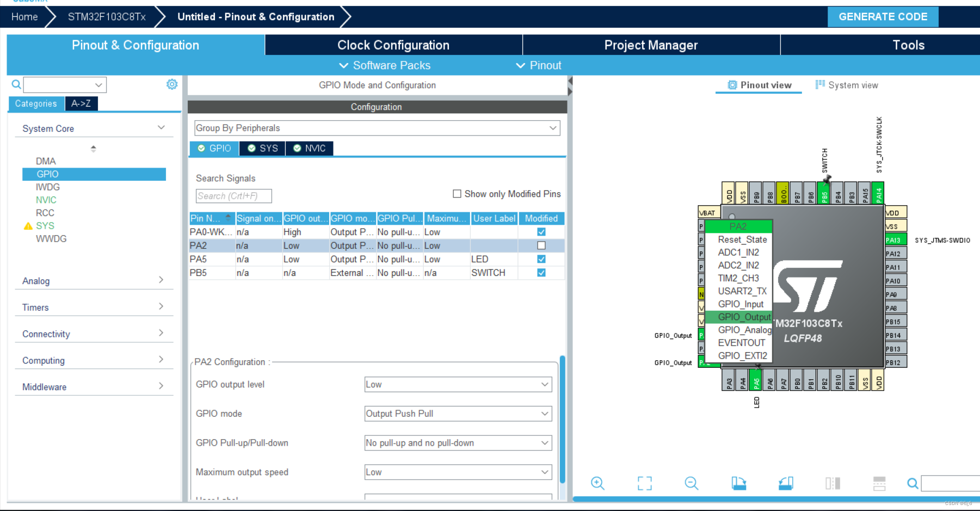Click the horizontal split view icon
Viewport: 980px width, 511px height.
(x=879, y=483)
